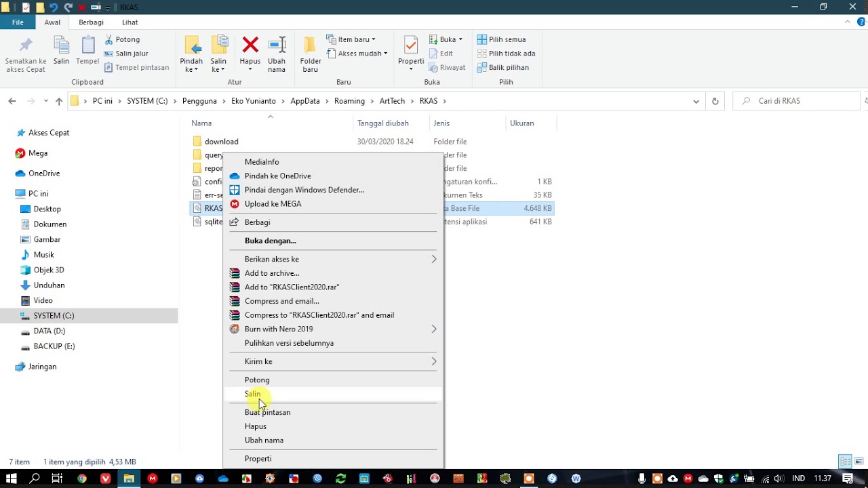Select Unduhan in navigation pane
The image size is (868, 488).
point(50,285)
